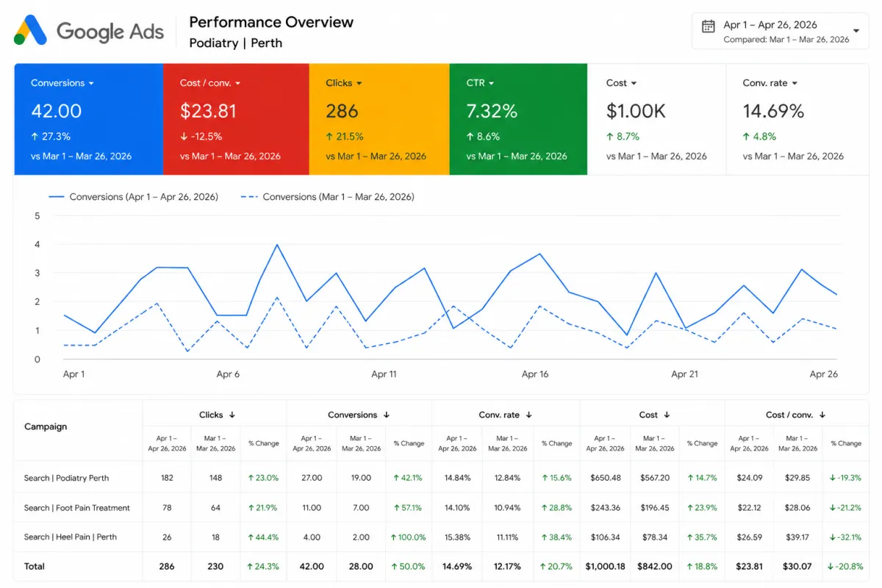Open the Clicks scorecard metric dropdown
Viewport: 882px width, 588px height.
point(359,84)
